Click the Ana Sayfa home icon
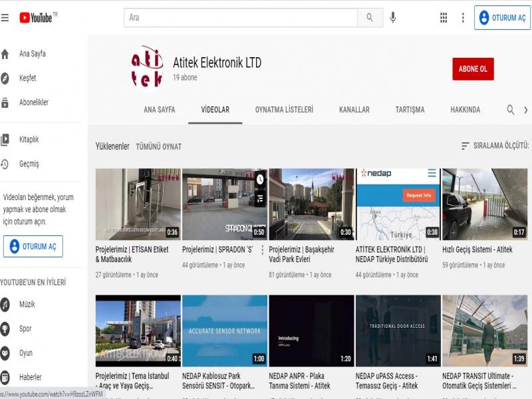The width and height of the screenshot is (532, 399). tap(5, 54)
